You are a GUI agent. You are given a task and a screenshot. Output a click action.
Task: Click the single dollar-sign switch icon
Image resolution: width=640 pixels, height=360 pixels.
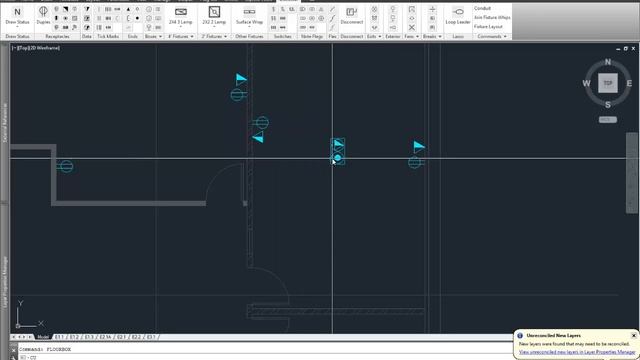point(273,9)
